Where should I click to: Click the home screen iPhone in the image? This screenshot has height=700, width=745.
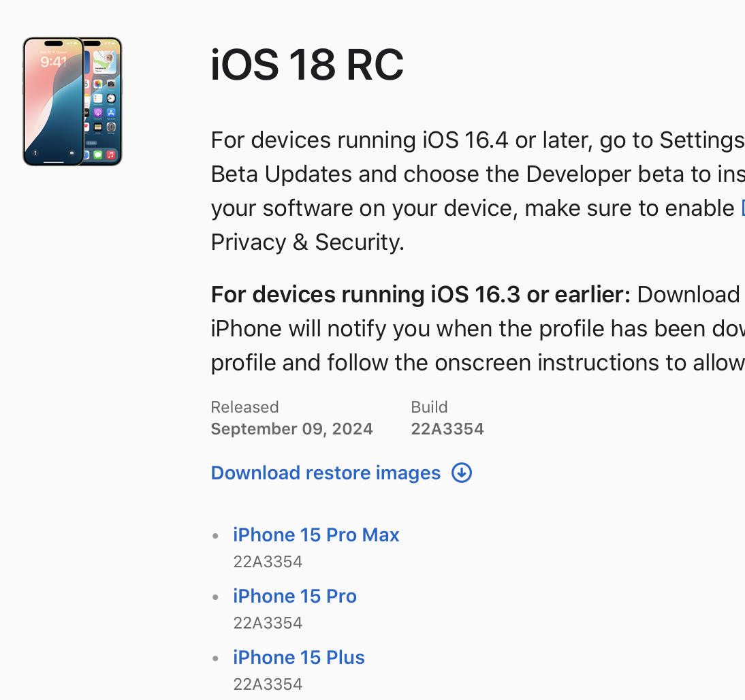104,102
